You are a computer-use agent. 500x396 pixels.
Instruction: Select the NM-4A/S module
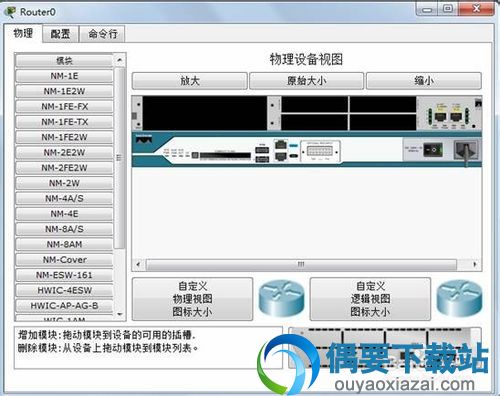click(x=64, y=198)
